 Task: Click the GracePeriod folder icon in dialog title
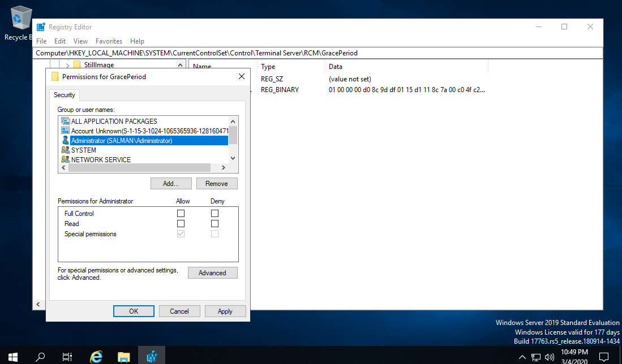[55, 77]
